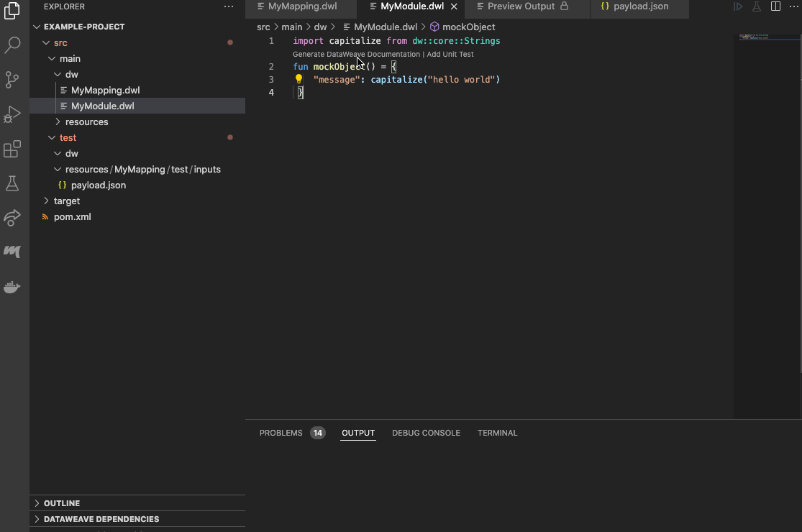802x532 pixels.
Task: Switch to the Preview Output tab
Action: pyautogui.click(x=527, y=6)
